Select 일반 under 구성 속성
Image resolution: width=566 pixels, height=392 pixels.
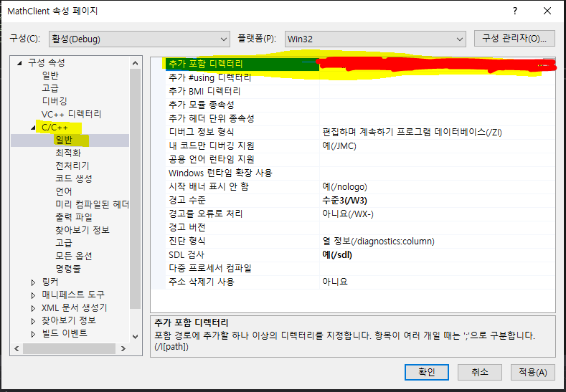click(x=50, y=75)
